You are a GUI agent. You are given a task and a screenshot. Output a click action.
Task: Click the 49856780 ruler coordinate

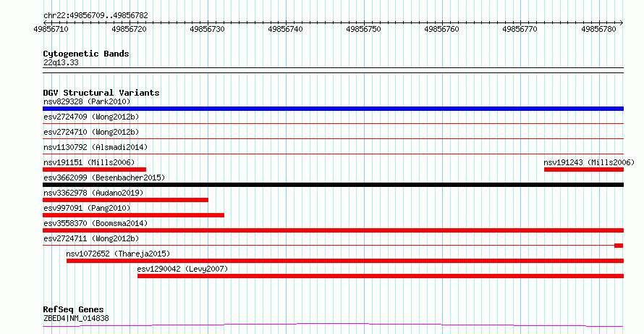coord(598,29)
